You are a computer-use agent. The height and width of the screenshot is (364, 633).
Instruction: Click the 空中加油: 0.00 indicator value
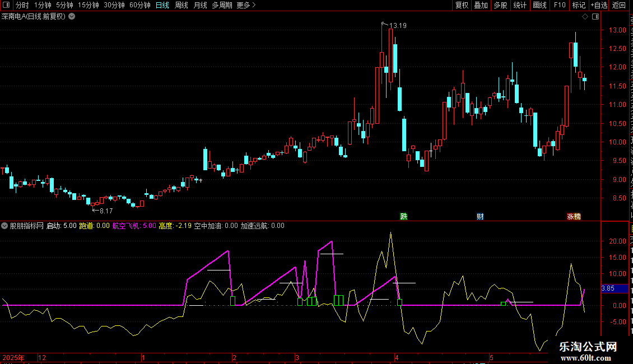(x=216, y=226)
